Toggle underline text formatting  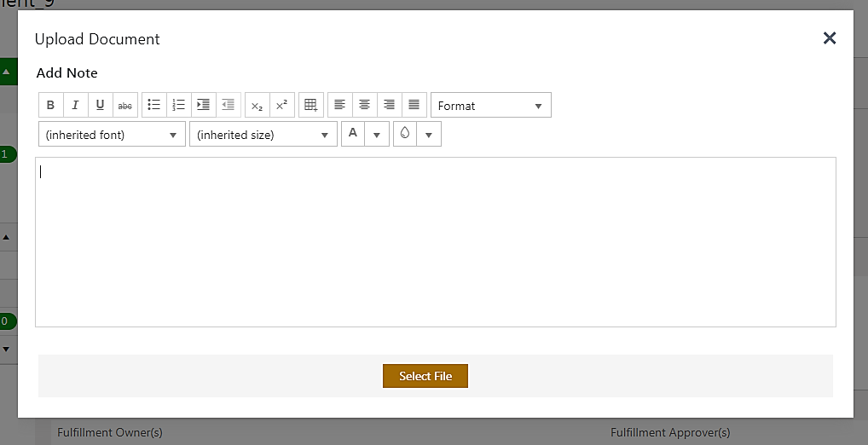coord(100,105)
